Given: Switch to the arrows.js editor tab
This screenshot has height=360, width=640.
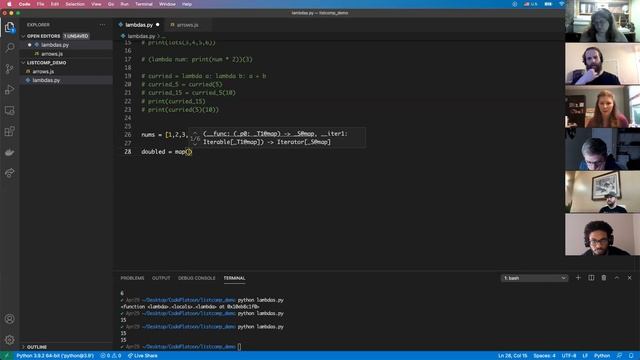Looking at the screenshot, I should click(x=188, y=25).
